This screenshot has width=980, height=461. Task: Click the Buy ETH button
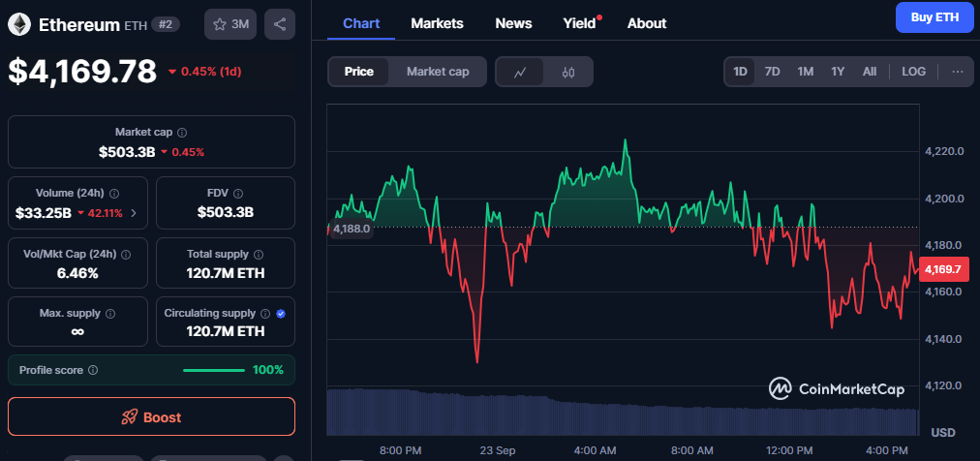point(934,17)
